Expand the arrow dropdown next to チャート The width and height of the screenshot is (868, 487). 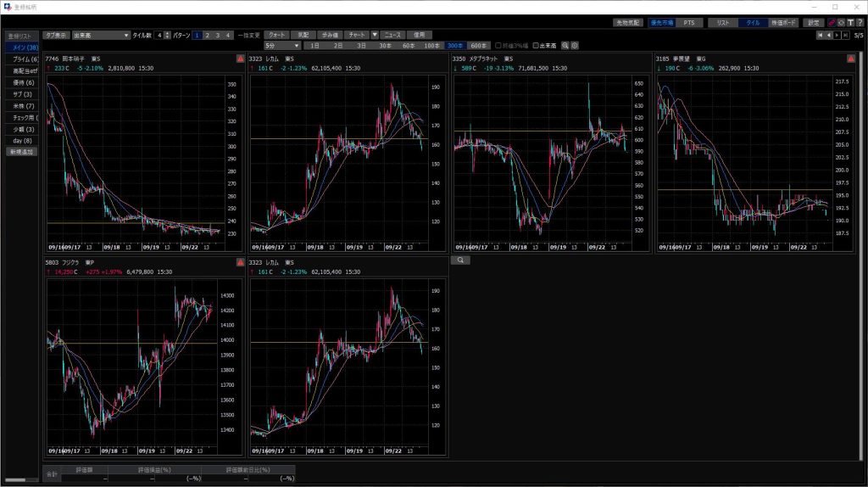375,35
